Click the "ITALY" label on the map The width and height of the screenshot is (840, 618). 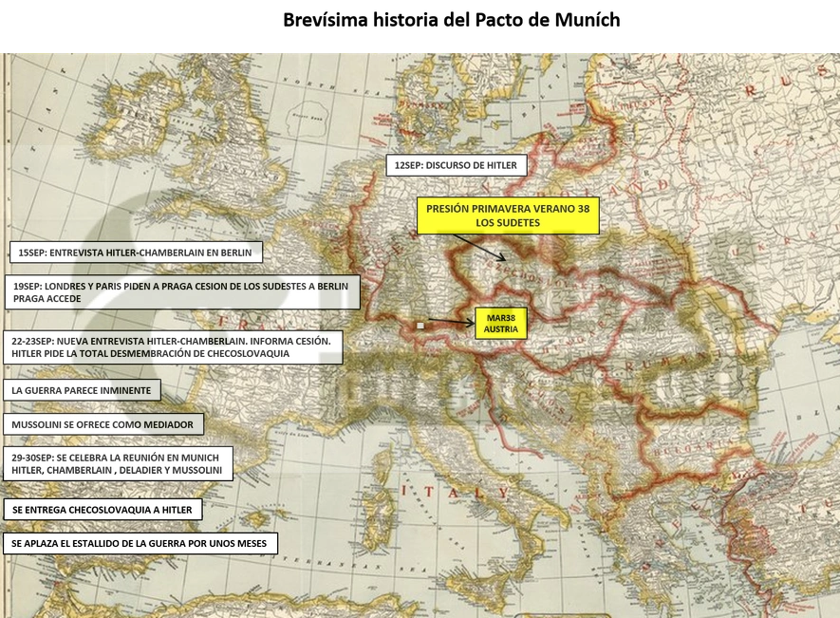click(x=455, y=492)
